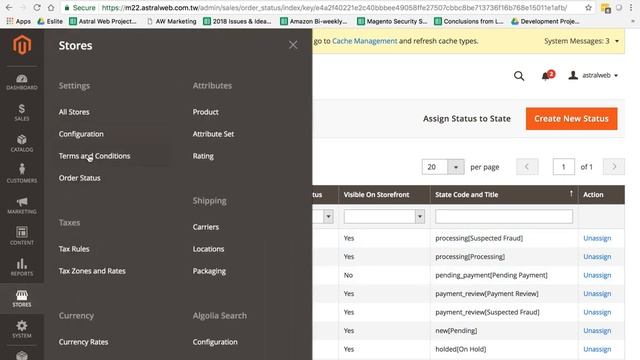Open the Eslite bookmark

(x=50, y=21)
